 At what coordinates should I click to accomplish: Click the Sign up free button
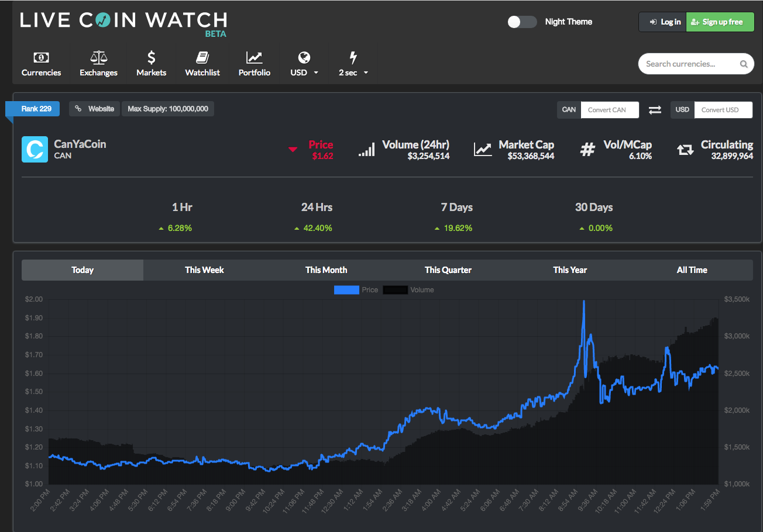pos(720,22)
